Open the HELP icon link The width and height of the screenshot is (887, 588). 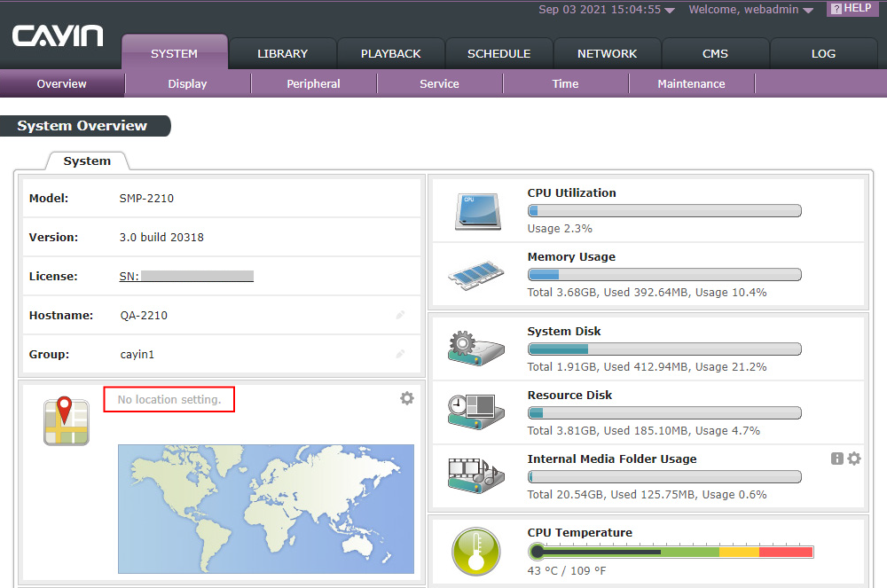[852, 9]
